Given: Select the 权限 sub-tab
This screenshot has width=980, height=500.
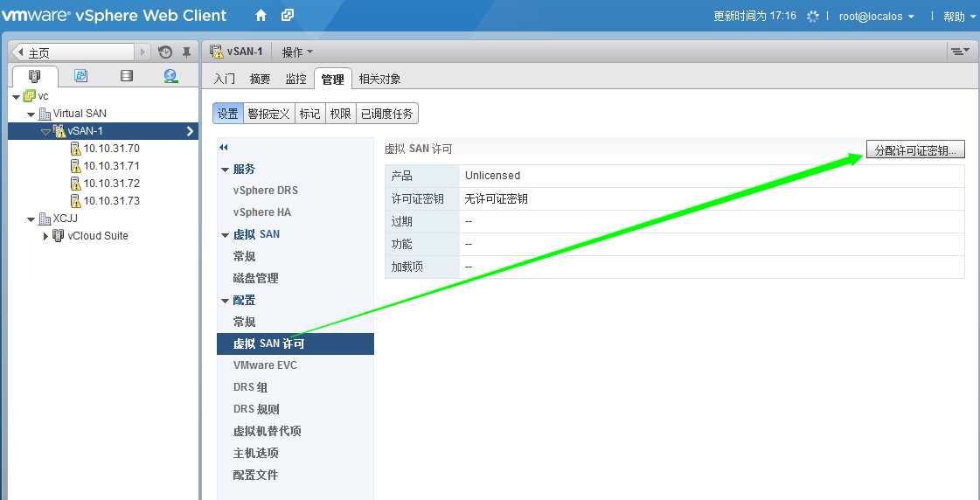Looking at the screenshot, I should [x=341, y=114].
